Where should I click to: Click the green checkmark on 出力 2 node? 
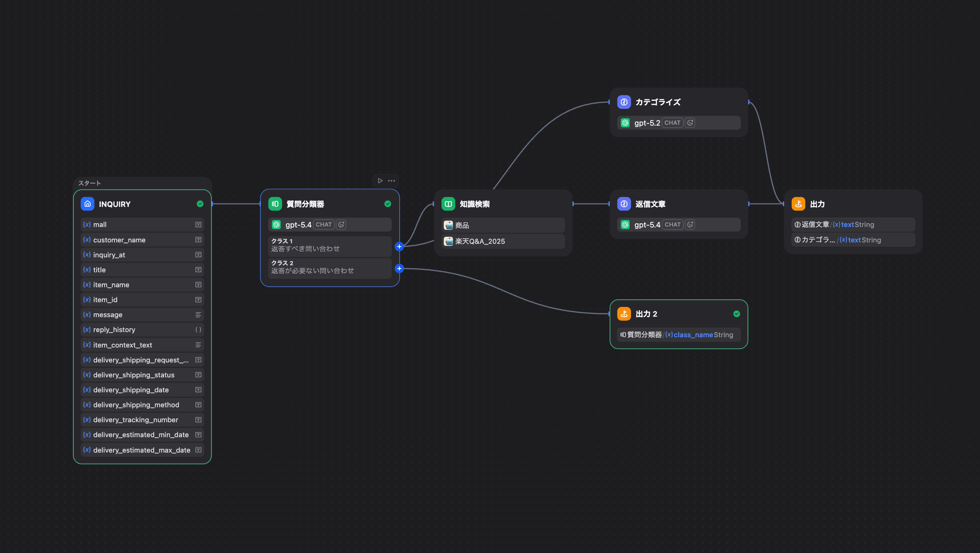[x=737, y=314]
